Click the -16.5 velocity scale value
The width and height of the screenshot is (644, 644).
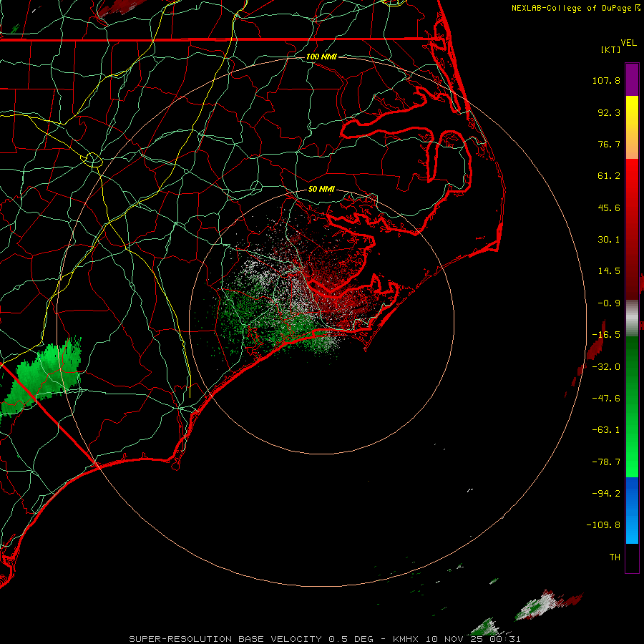pos(606,335)
